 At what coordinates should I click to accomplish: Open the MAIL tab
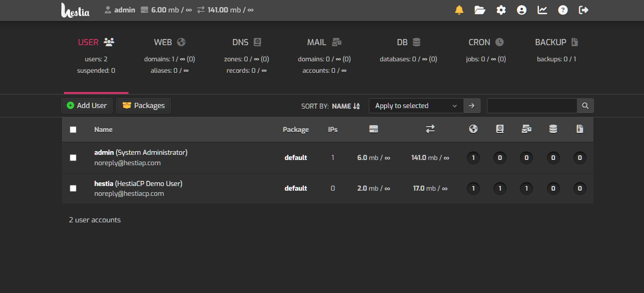point(324,43)
